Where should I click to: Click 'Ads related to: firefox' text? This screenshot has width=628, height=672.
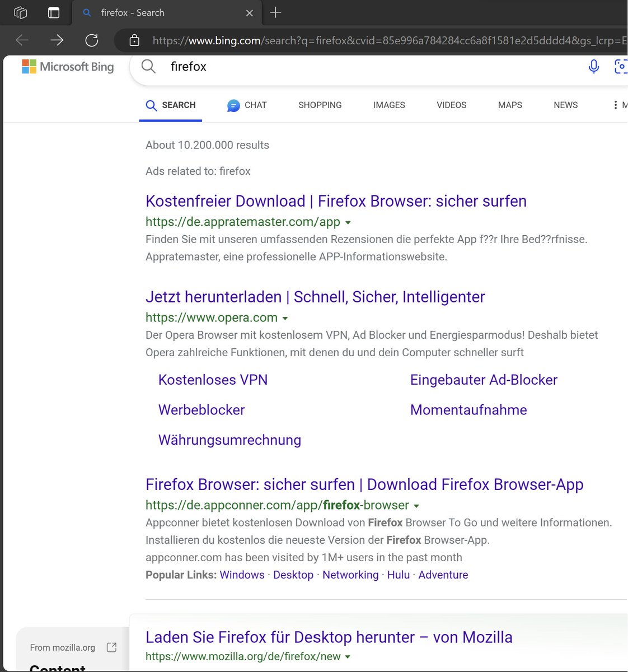(198, 171)
